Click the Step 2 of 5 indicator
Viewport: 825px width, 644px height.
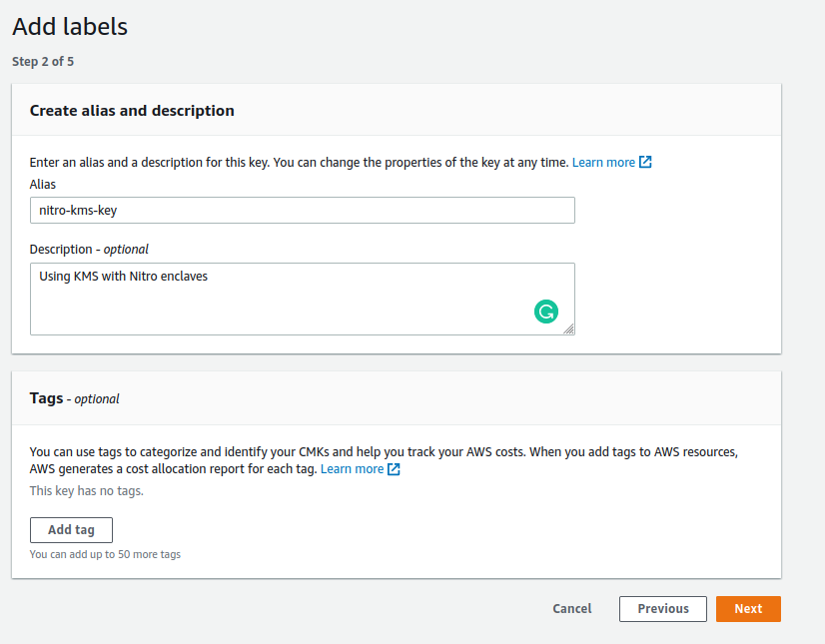click(43, 62)
